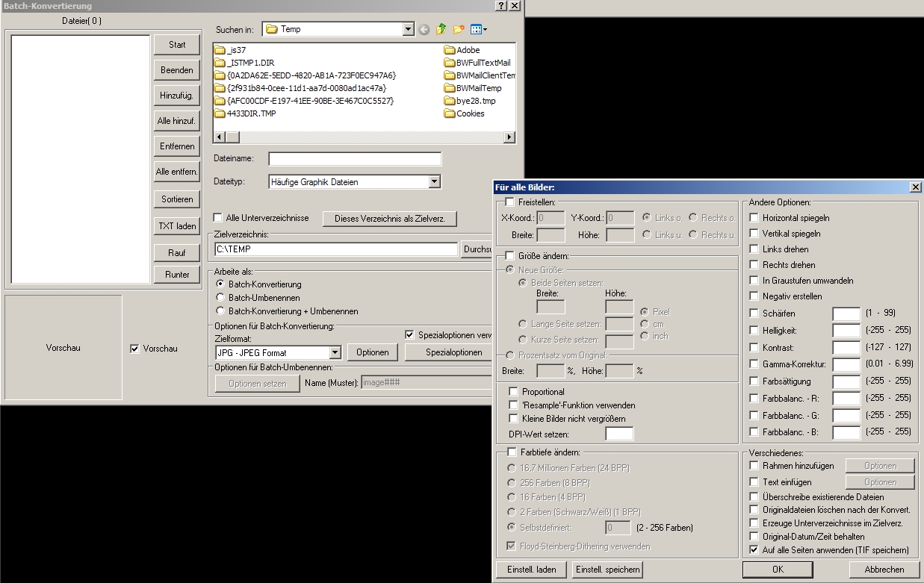Click Einstell. speichern button
The image size is (924, 583).
[x=607, y=570]
